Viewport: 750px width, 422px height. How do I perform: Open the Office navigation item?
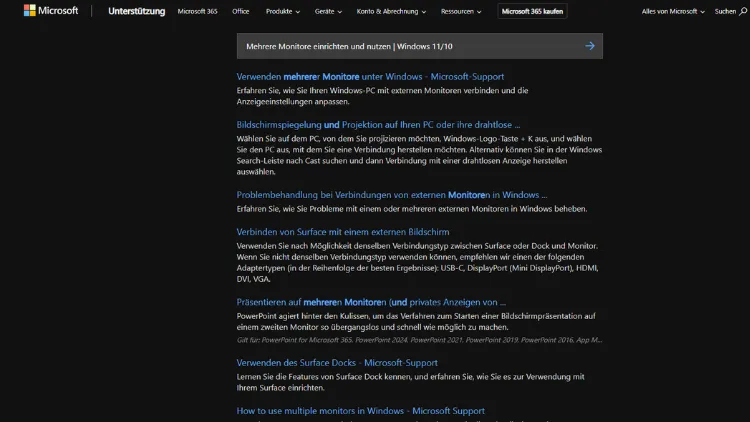[x=241, y=11]
